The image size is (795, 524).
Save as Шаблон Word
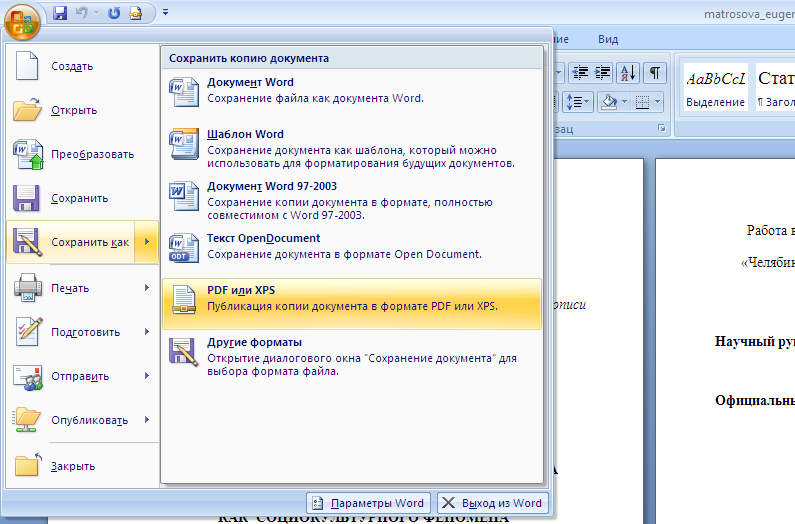coord(352,148)
